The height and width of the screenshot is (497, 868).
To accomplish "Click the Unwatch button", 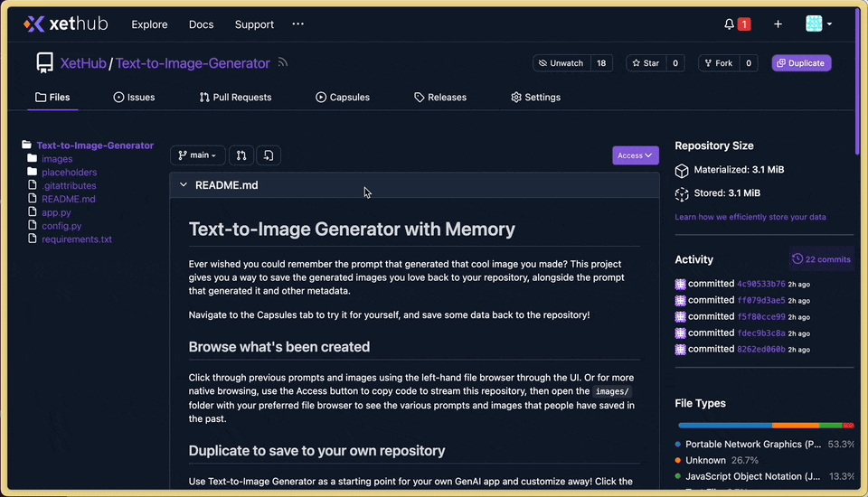I will 561,63.
